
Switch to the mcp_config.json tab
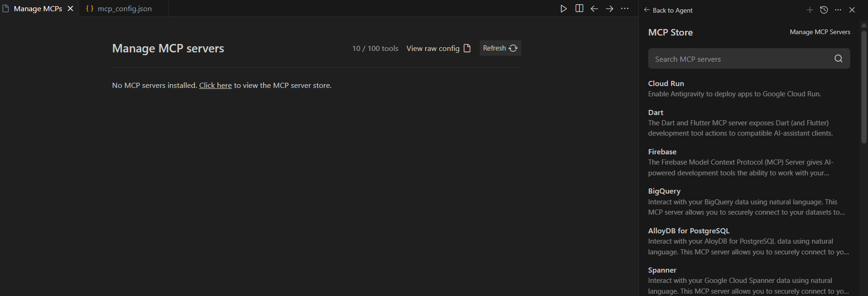tap(124, 9)
